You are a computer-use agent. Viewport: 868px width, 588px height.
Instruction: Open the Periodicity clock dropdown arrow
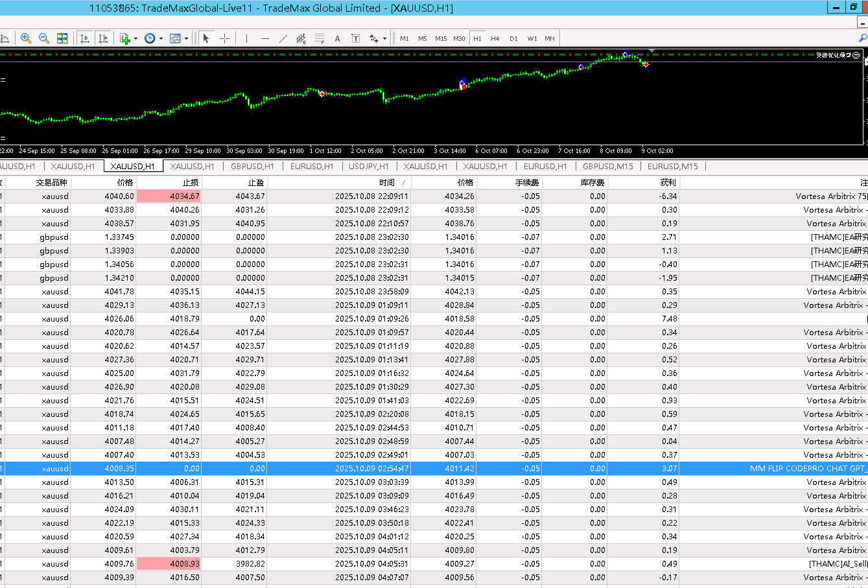pyautogui.click(x=160, y=38)
